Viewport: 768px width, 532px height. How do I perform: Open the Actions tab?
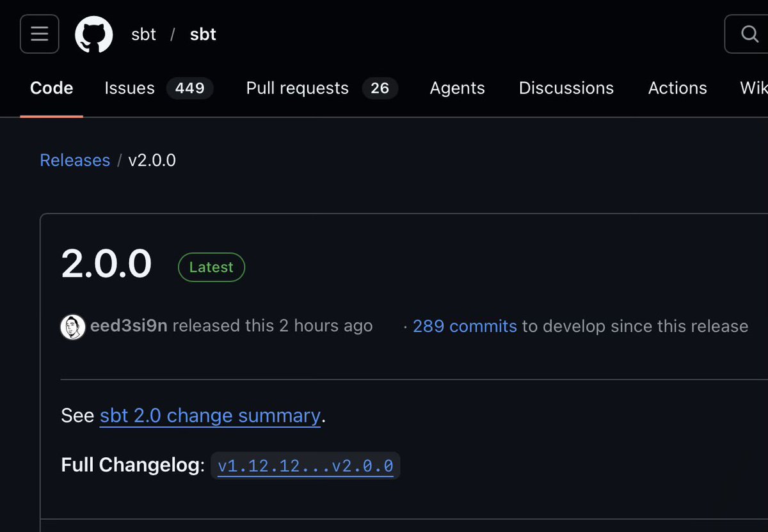(678, 88)
